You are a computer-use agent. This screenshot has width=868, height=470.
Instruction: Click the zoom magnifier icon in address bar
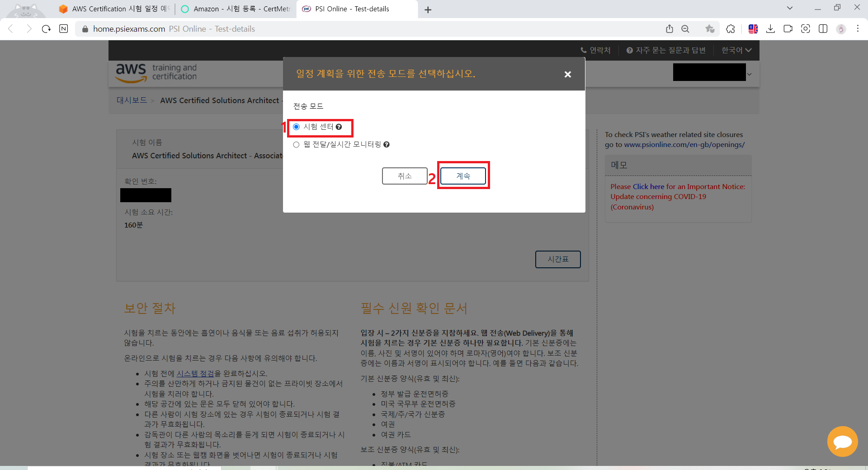pos(685,29)
